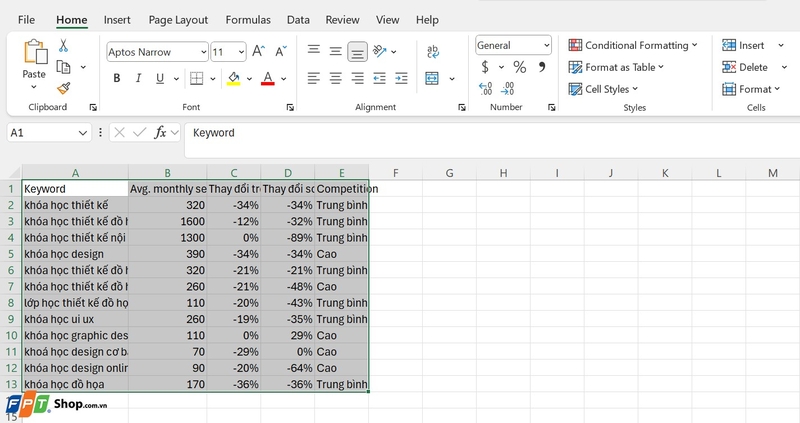Open the General number format dropdown

[546, 45]
